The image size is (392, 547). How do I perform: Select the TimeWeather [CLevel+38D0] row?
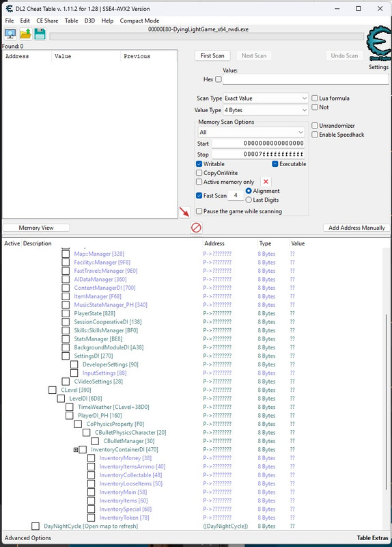(x=113, y=407)
